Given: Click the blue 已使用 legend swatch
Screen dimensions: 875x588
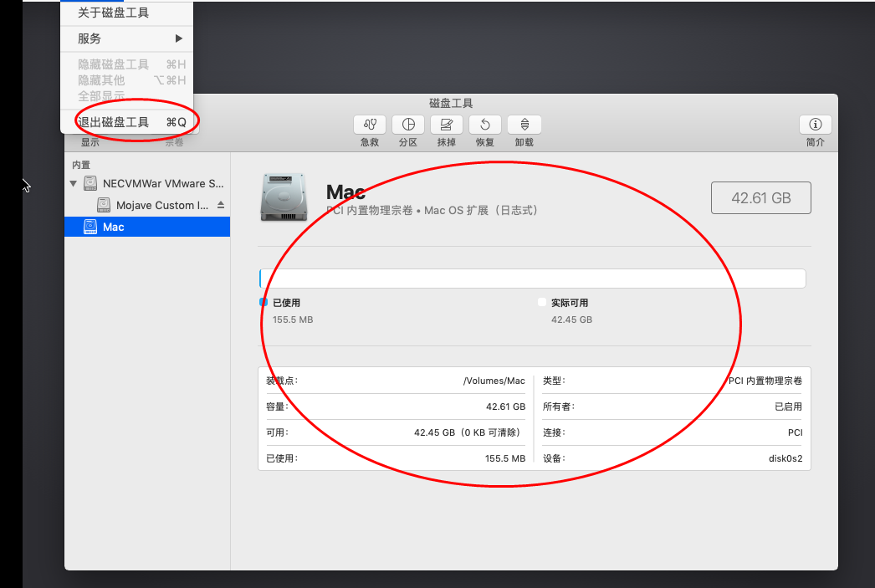Looking at the screenshot, I should (x=264, y=303).
